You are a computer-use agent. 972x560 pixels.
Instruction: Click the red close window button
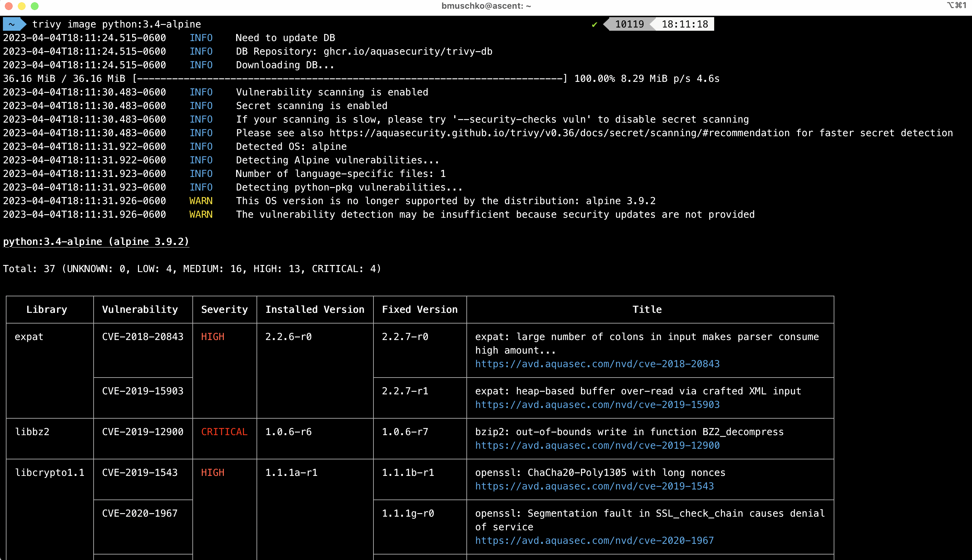(9, 6)
